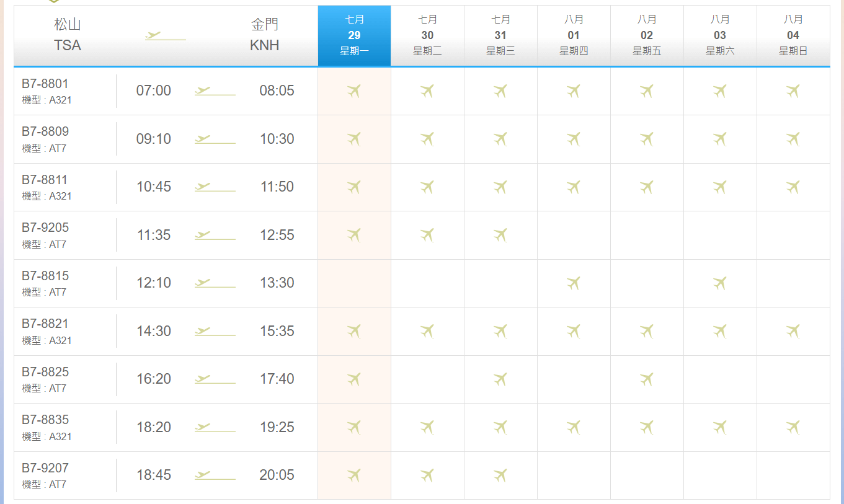Click flight number B7-9207
The width and height of the screenshot is (844, 504).
(45, 468)
